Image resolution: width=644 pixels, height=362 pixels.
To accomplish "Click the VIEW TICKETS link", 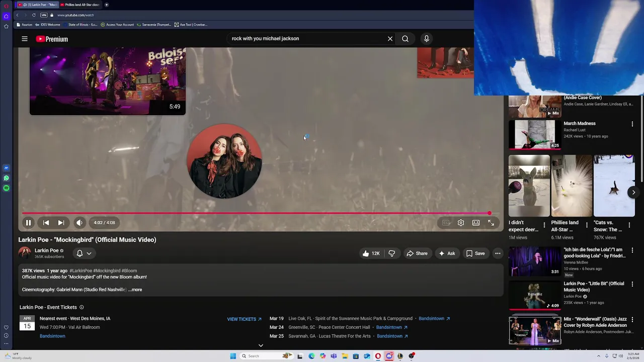I will pos(244,319).
